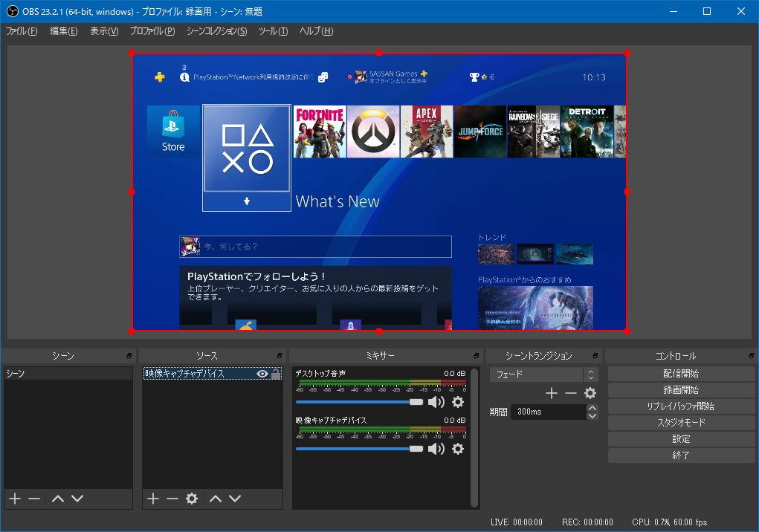Image resolution: width=759 pixels, height=532 pixels.
Task: Move source down in the Sources panel
Action: (x=235, y=499)
